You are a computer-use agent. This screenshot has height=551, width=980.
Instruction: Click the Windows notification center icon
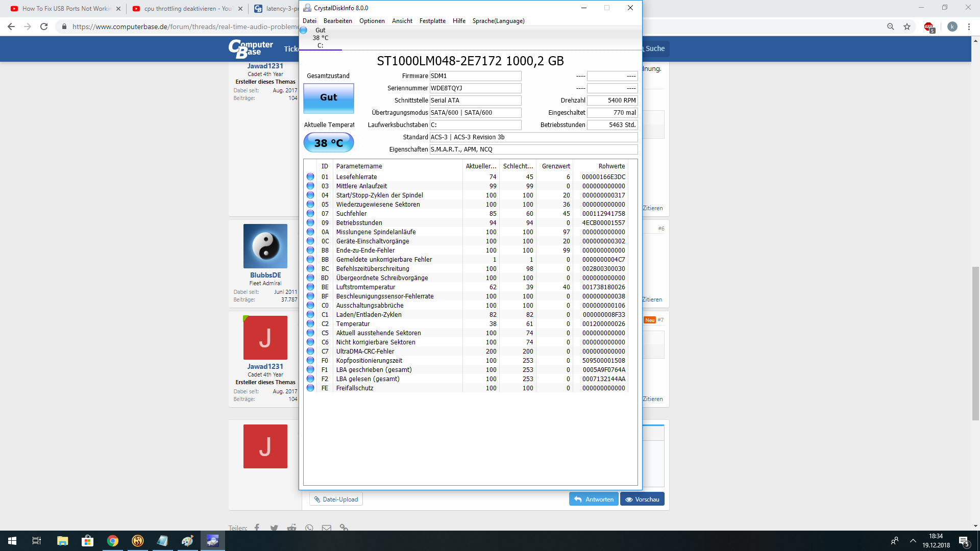964,541
